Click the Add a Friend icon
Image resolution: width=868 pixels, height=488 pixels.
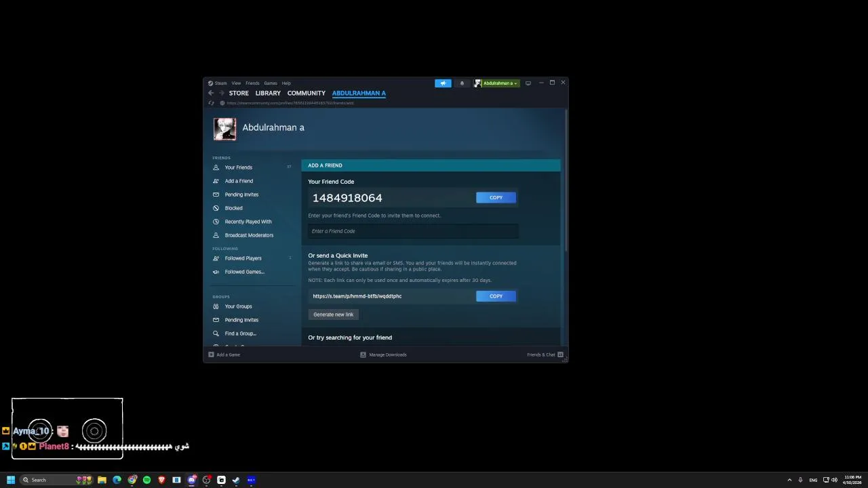coord(216,181)
